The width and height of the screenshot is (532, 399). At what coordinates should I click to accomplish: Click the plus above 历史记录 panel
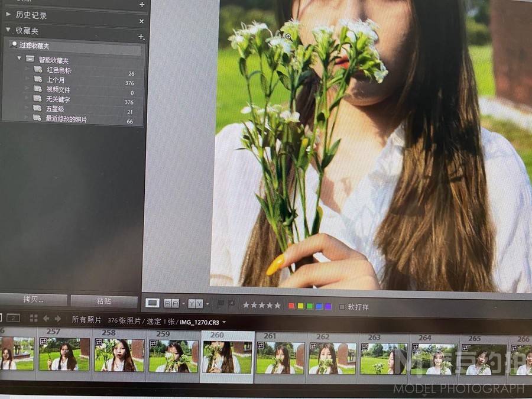[x=142, y=4]
